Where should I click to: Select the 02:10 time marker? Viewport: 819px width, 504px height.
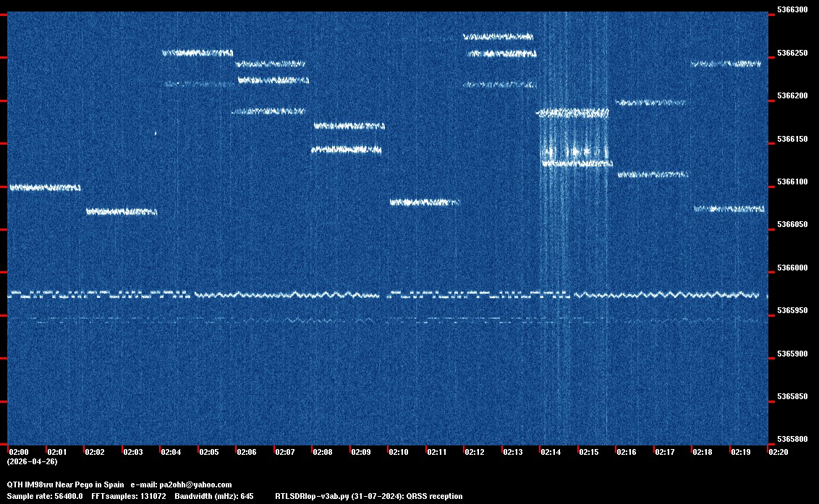click(399, 452)
